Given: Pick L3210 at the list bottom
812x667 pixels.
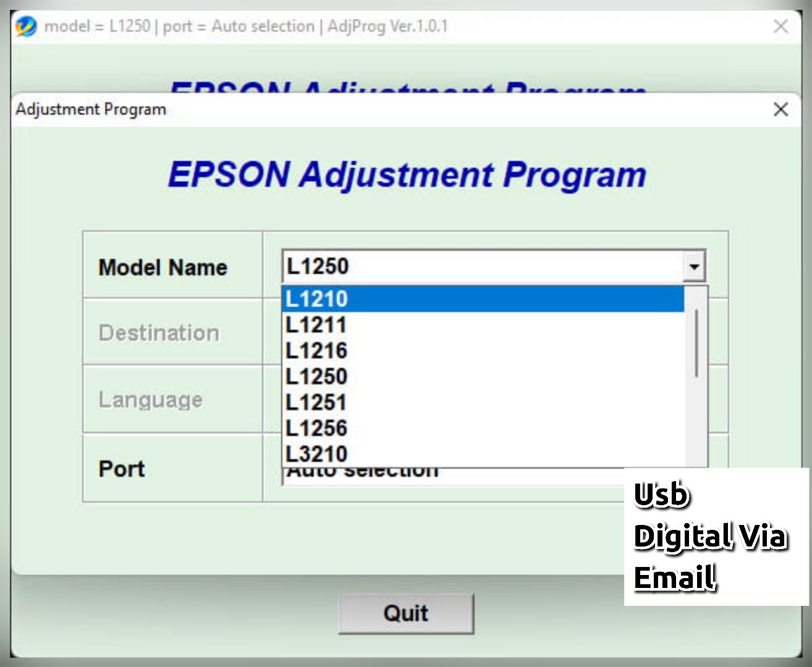Looking at the screenshot, I should (483, 455).
